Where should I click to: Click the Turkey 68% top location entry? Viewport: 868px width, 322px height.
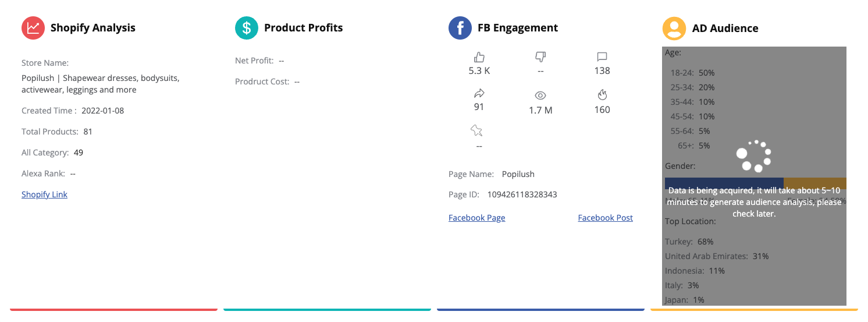(x=689, y=242)
